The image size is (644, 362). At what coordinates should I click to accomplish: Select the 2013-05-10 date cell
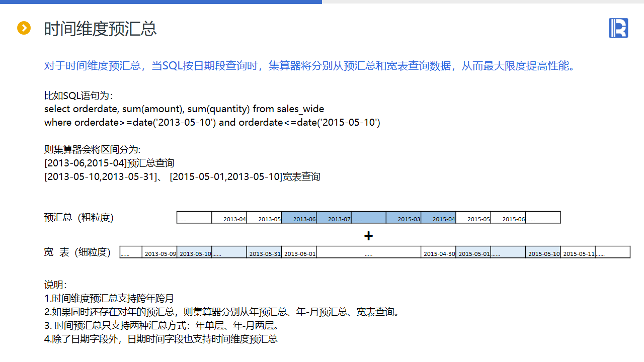point(195,252)
